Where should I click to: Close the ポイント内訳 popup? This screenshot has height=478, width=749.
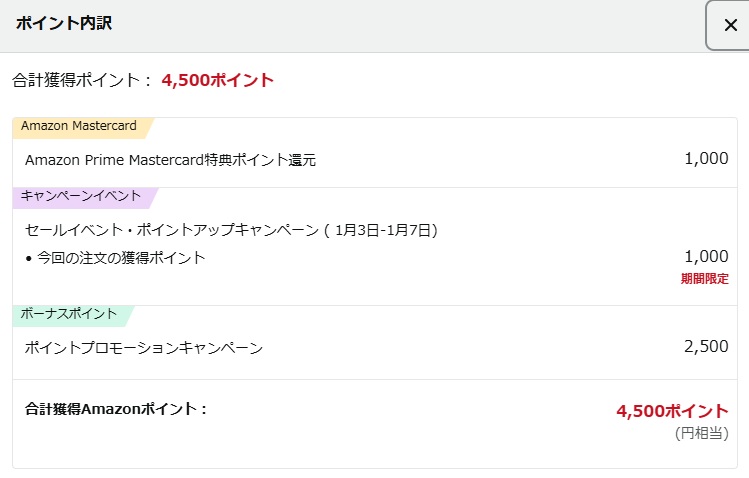730,25
